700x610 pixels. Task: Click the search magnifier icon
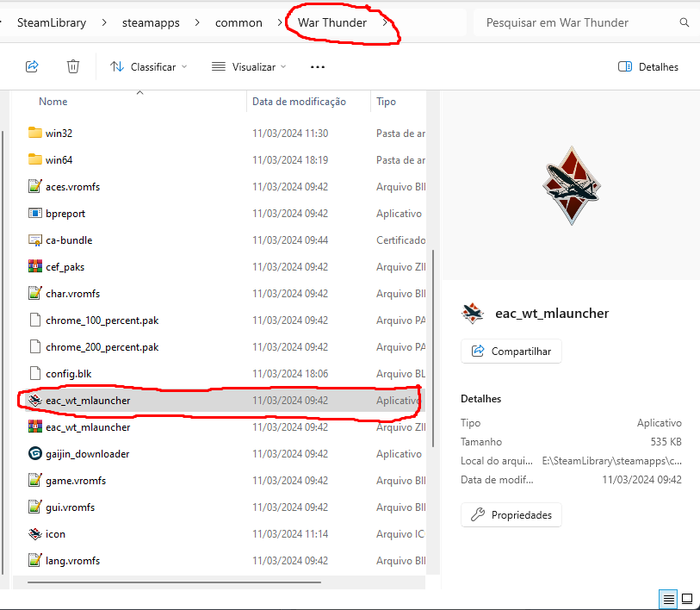pos(684,22)
